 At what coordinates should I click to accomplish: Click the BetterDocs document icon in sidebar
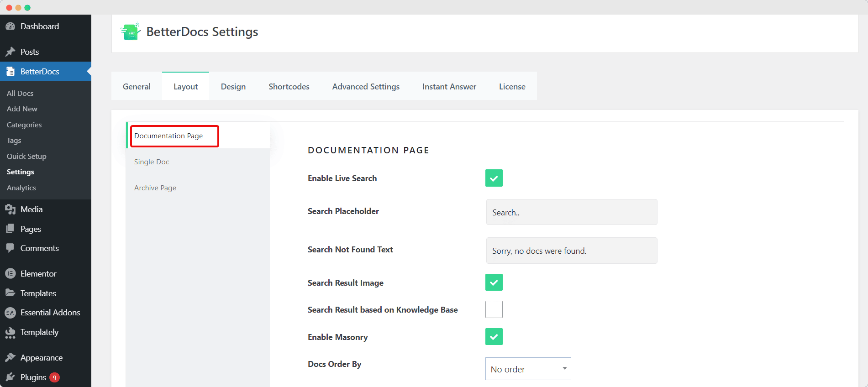[x=10, y=72]
